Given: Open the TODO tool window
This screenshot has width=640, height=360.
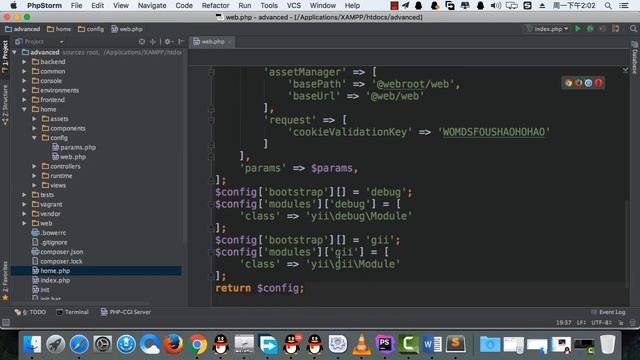Looking at the screenshot, I should pyautogui.click(x=30, y=312).
